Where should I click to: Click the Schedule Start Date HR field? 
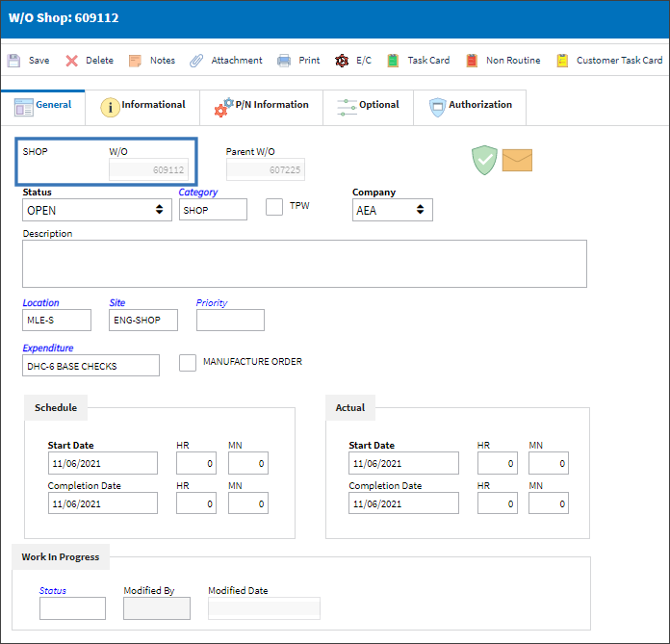196,463
